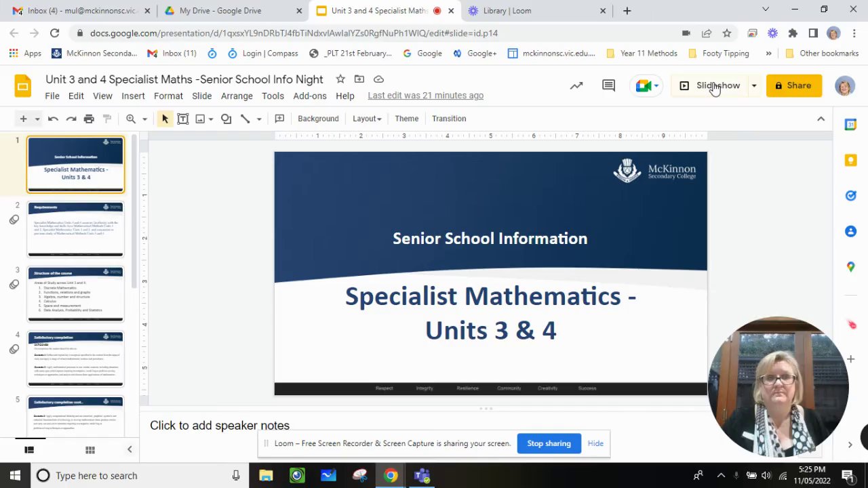Expand Slideshow options dropdown arrow
Viewport: 868px width, 488px height.
753,85
